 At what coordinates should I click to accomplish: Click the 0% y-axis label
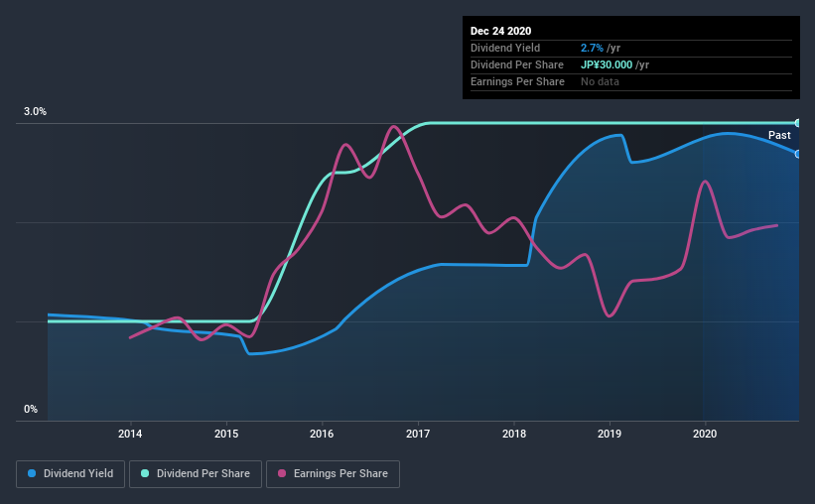click(x=31, y=409)
